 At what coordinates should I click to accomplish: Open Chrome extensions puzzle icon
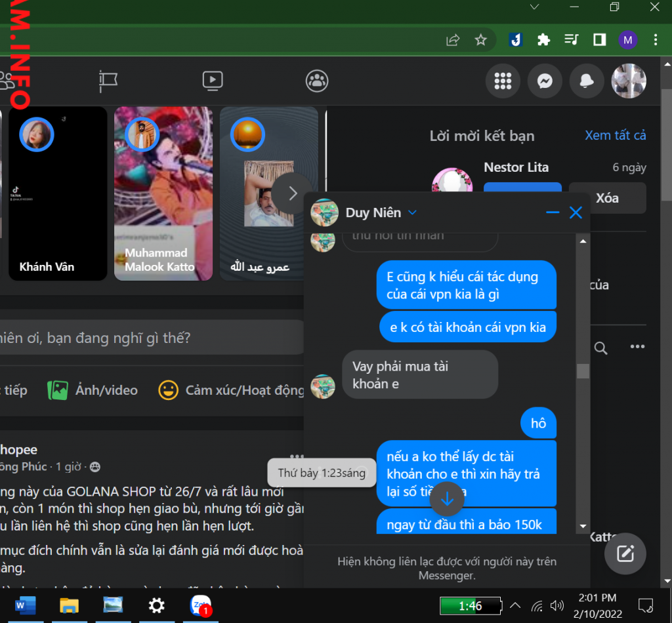(543, 40)
